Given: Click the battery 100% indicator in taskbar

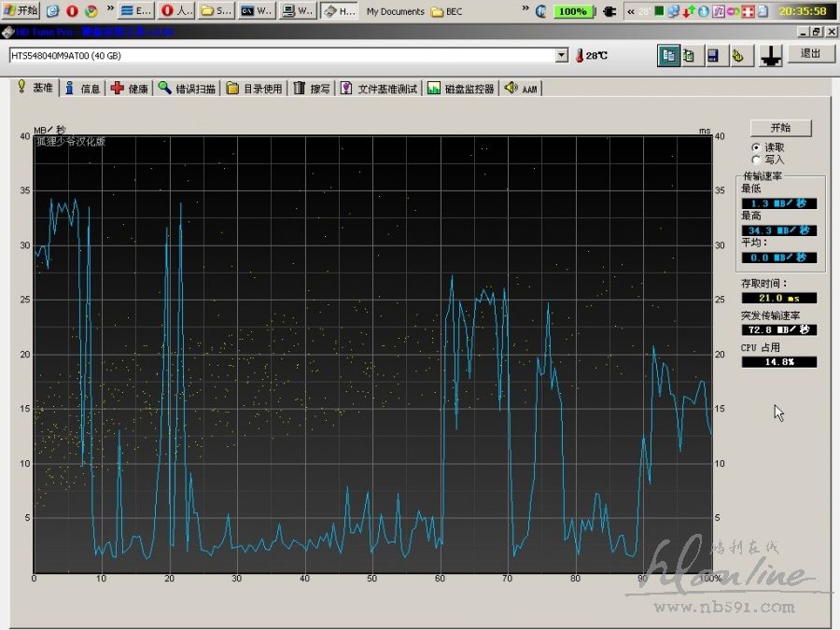Looking at the screenshot, I should coord(571,11).
